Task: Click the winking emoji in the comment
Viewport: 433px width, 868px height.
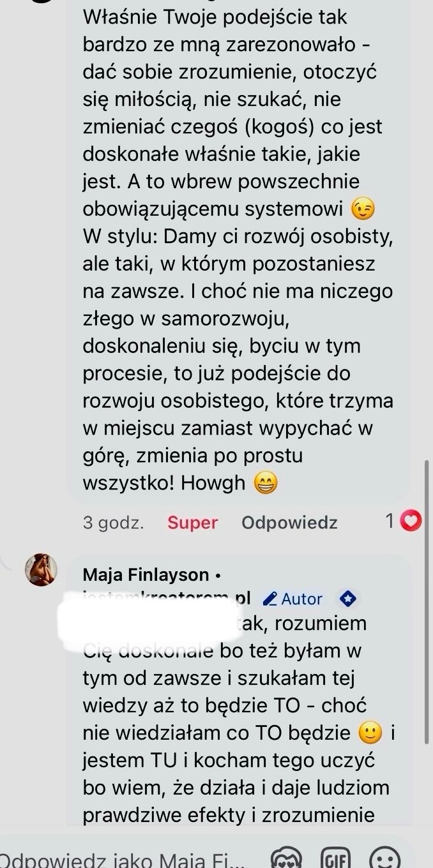Action: [x=363, y=208]
